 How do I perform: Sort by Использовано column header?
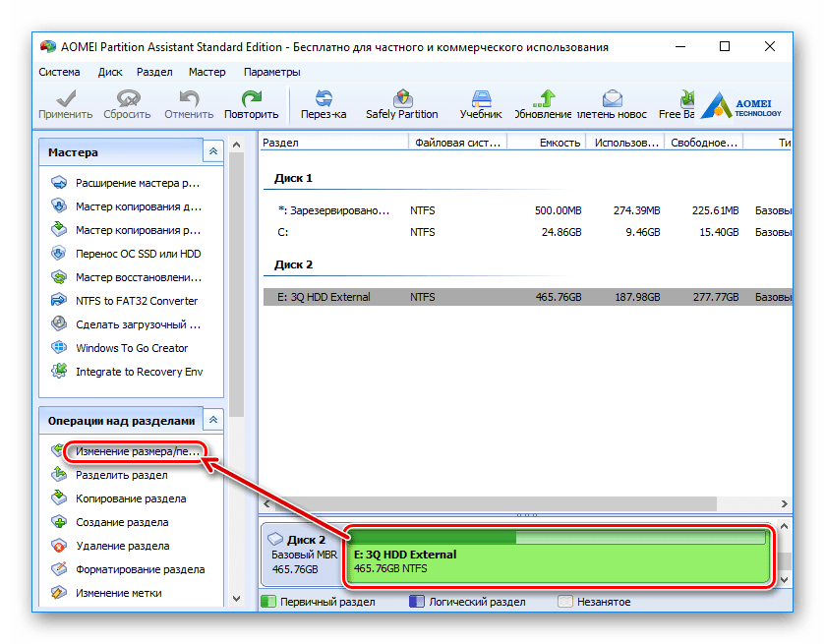pos(625,143)
